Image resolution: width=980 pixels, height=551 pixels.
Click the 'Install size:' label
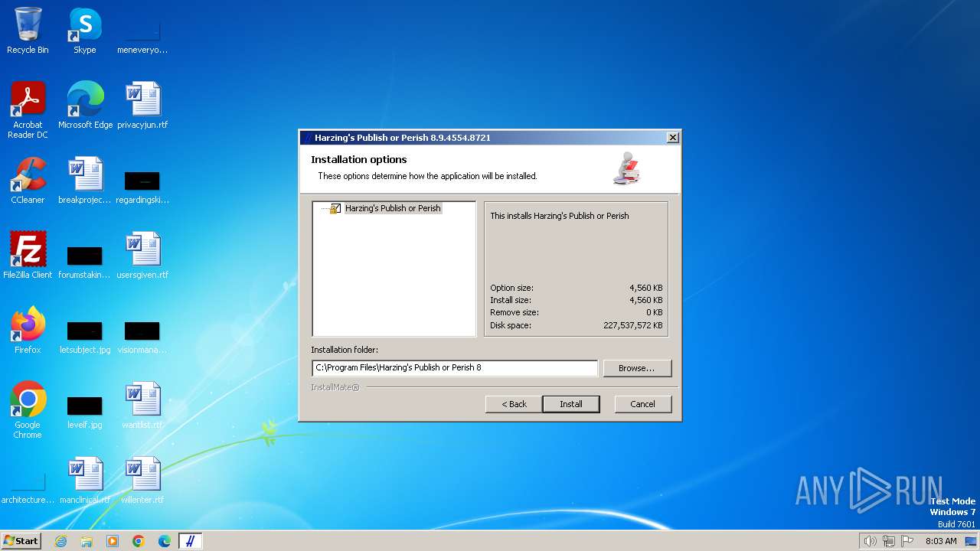click(511, 300)
